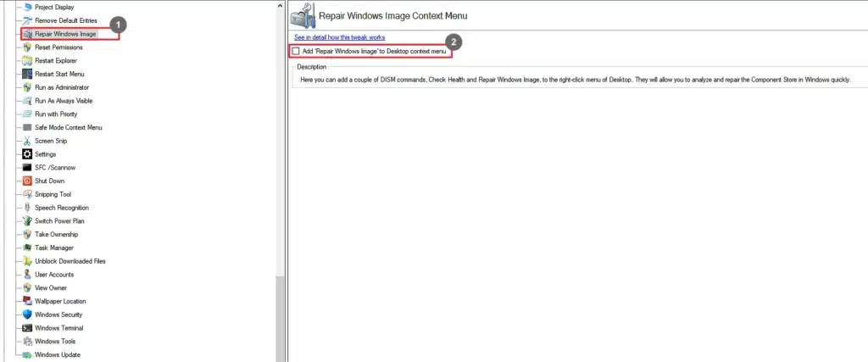The height and width of the screenshot is (362, 868).
Task: Click the SFC /Scannow console icon
Action: pyautogui.click(x=27, y=167)
